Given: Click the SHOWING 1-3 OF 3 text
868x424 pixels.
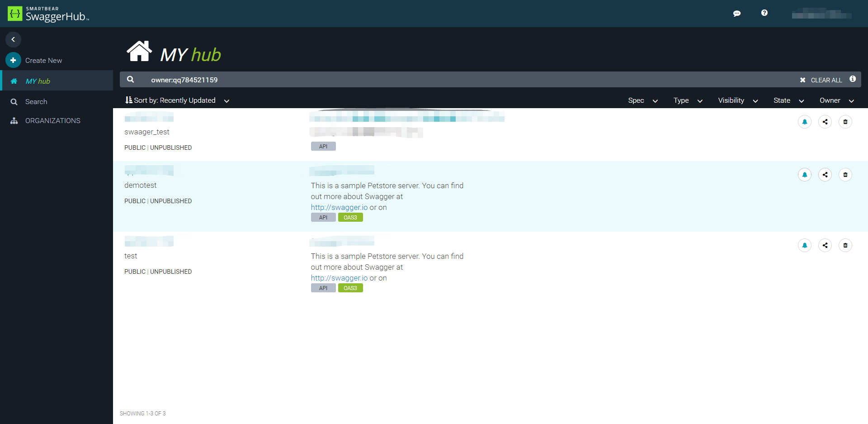Looking at the screenshot, I should pos(142,414).
